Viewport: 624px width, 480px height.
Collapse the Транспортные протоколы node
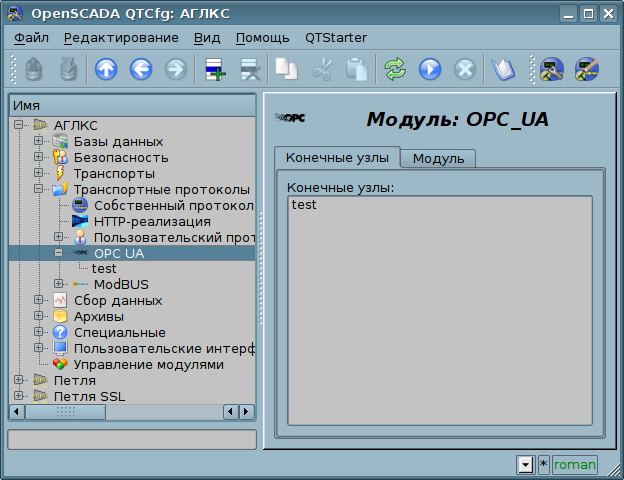click(x=38, y=189)
